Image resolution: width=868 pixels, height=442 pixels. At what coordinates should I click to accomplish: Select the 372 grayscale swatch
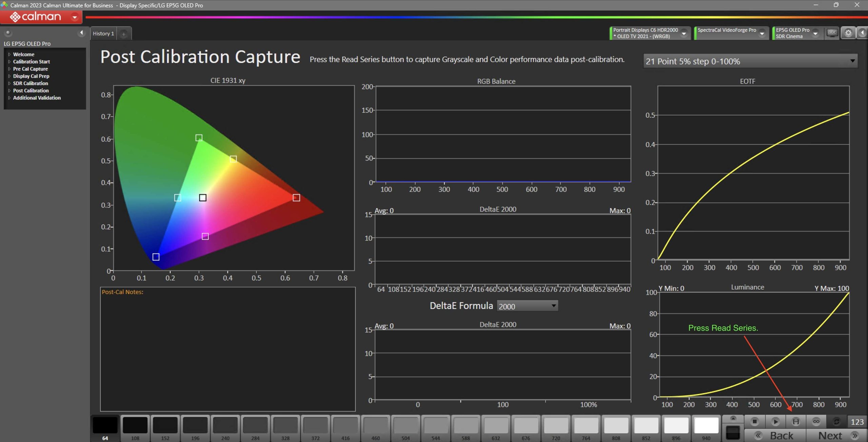[x=315, y=428]
